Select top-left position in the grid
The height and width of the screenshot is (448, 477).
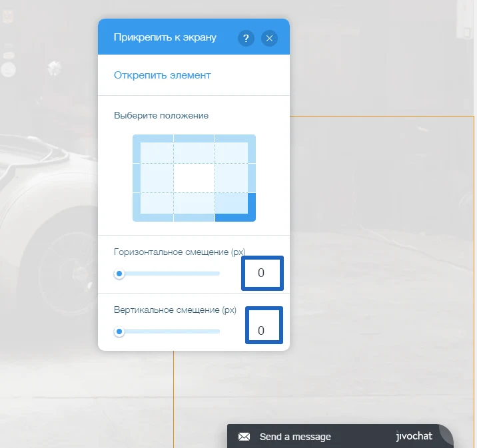(153, 149)
